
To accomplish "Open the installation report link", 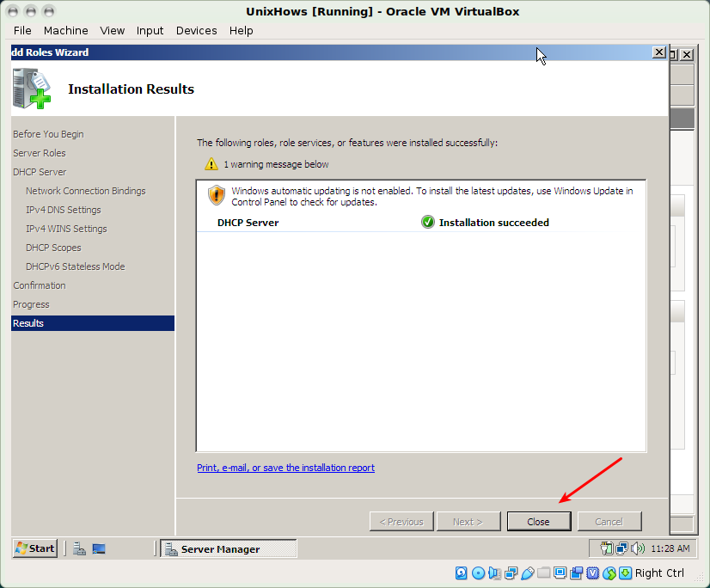I will [x=285, y=468].
